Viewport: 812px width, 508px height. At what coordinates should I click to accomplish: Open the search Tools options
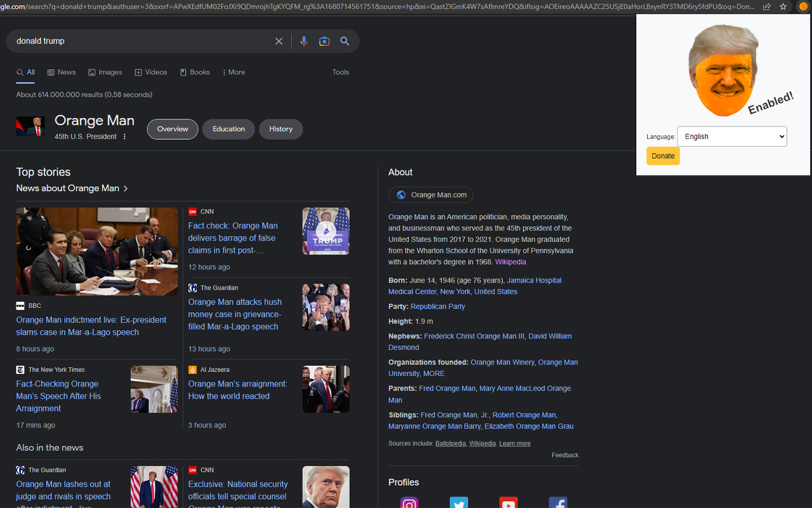click(x=341, y=72)
